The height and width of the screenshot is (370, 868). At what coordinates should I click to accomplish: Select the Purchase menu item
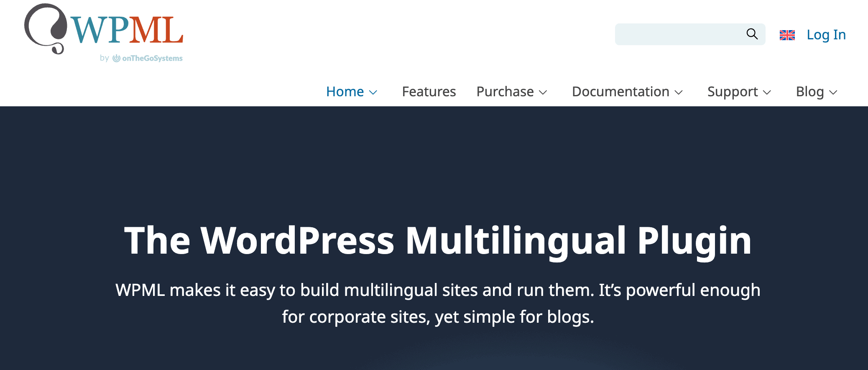(x=505, y=92)
